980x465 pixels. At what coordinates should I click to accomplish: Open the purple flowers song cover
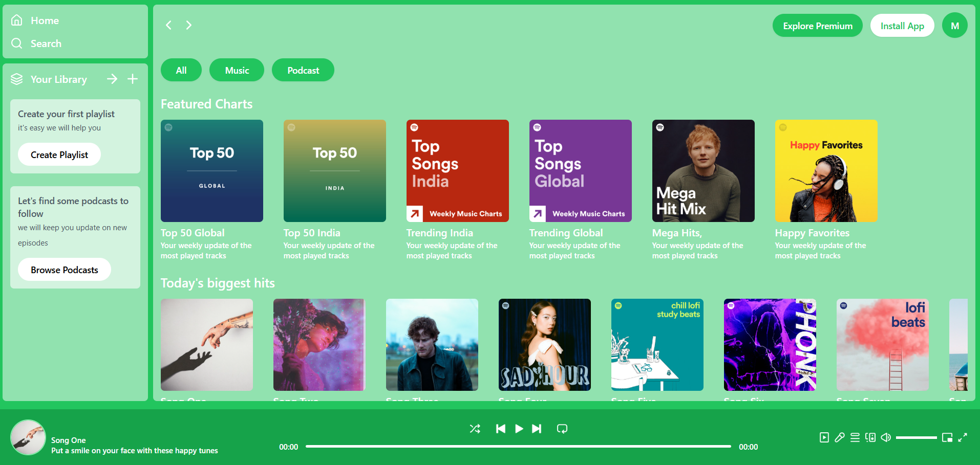[319, 345]
